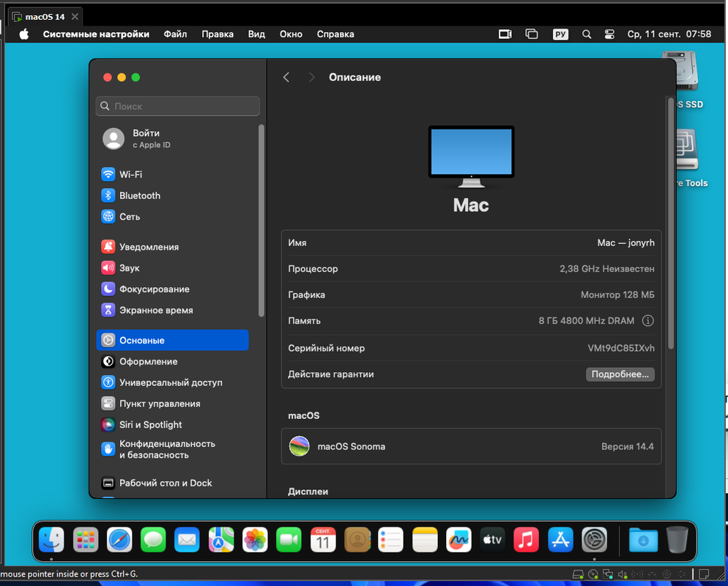Click the Описание pane scrollbar
728x586 pixels.
(670, 223)
